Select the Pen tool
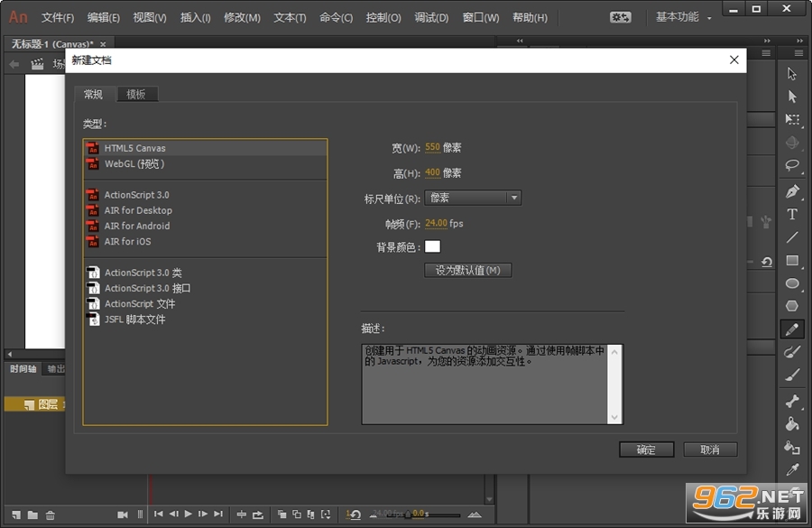 792,191
